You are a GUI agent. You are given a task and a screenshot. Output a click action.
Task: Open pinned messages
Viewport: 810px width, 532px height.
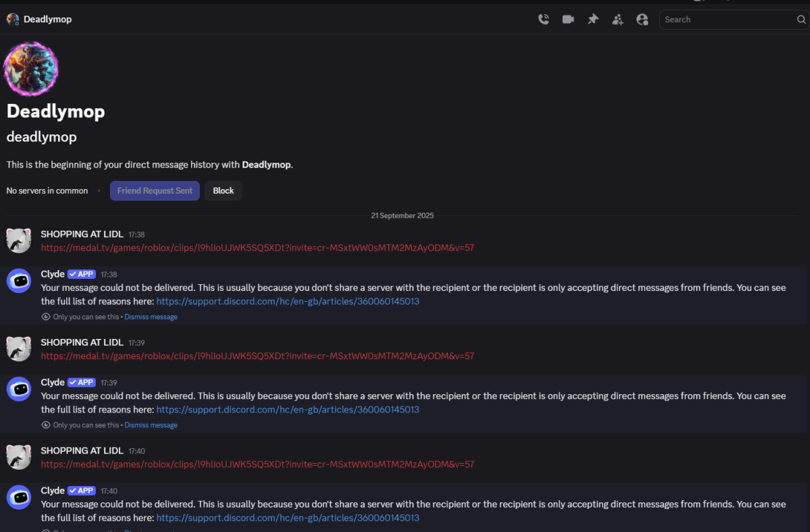593,20
